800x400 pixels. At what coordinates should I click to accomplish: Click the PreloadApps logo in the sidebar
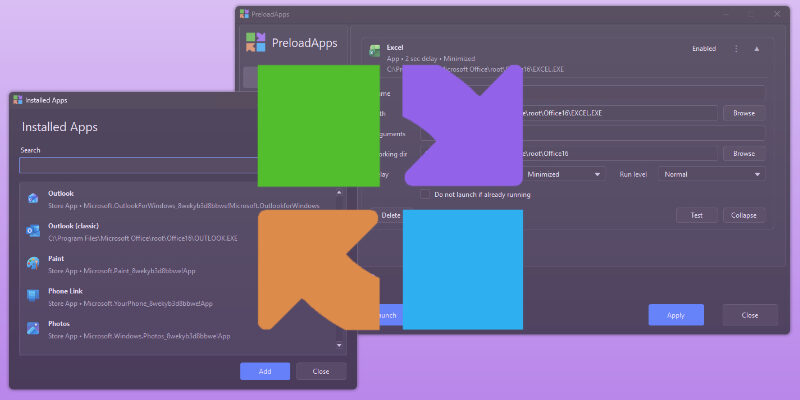pyautogui.click(x=256, y=42)
